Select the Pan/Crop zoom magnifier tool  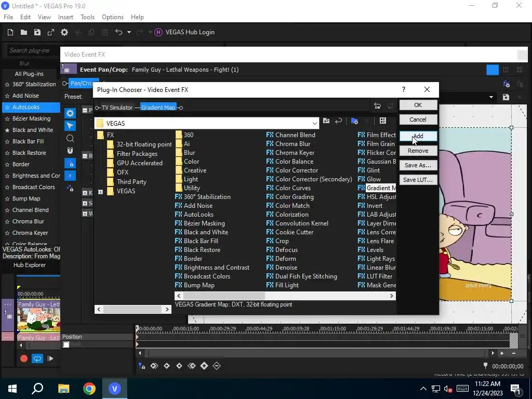70,138
